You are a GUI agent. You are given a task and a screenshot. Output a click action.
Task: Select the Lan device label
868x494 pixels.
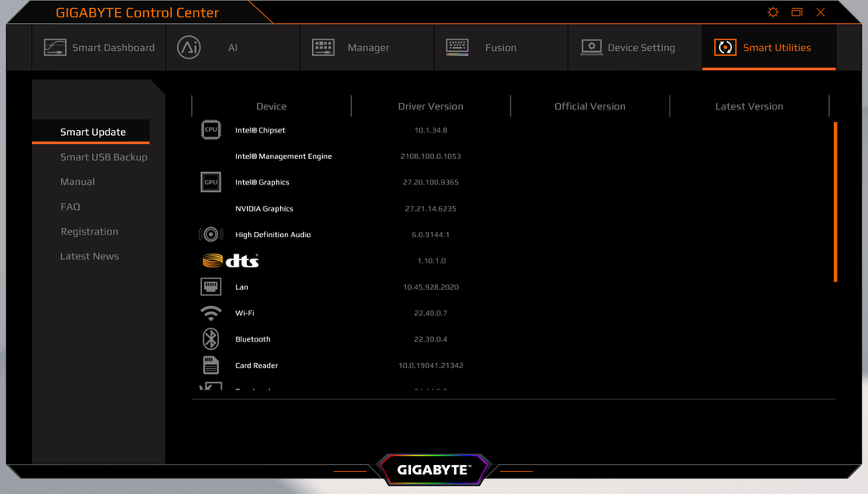pyautogui.click(x=242, y=287)
